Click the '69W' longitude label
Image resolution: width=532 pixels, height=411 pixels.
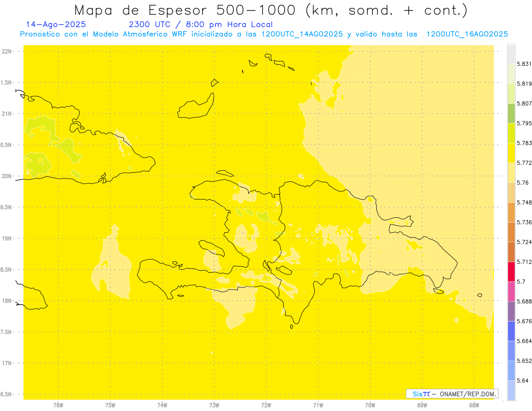click(422, 405)
